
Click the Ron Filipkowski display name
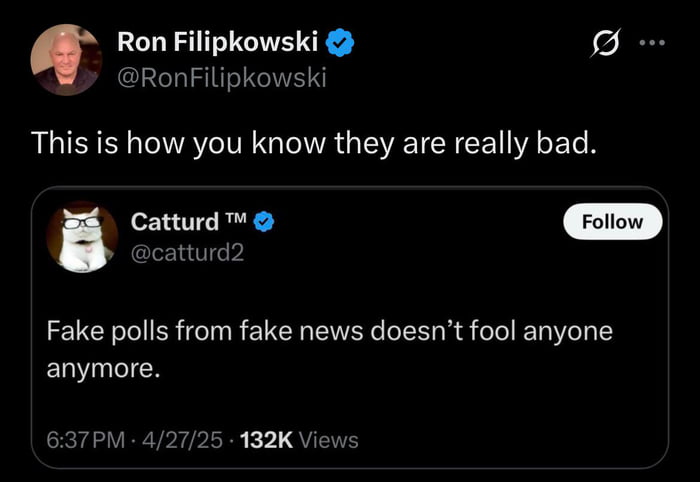218,42
